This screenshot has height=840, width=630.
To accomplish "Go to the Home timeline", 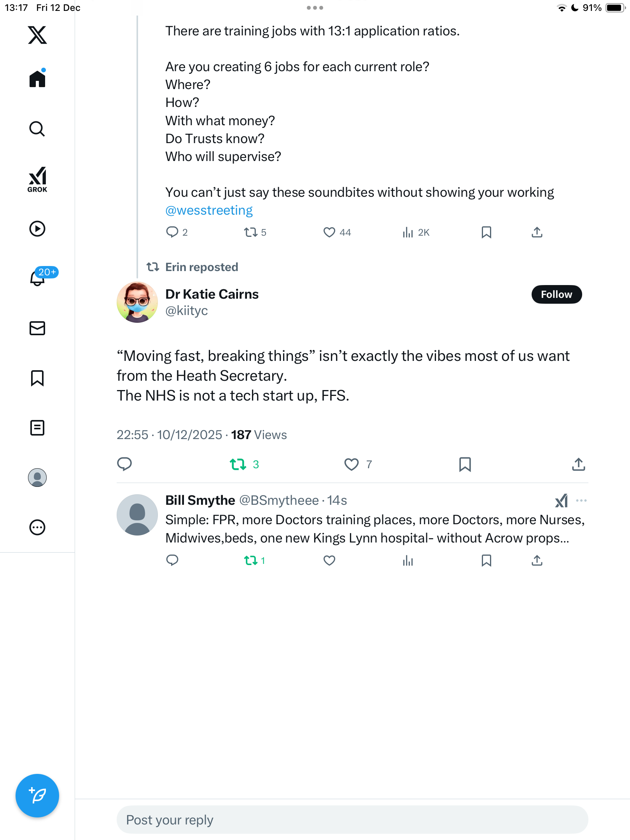I will pos(37,79).
